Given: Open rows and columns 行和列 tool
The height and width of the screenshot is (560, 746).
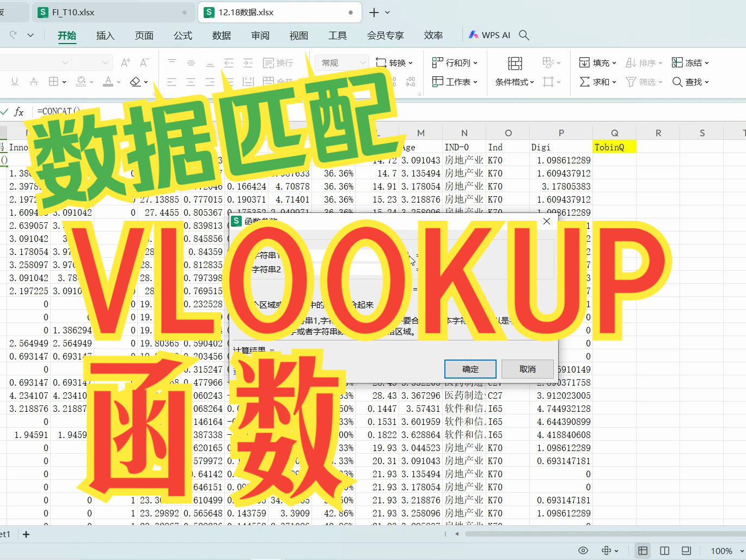Looking at the screenshot, I should [x=454, y=62].
